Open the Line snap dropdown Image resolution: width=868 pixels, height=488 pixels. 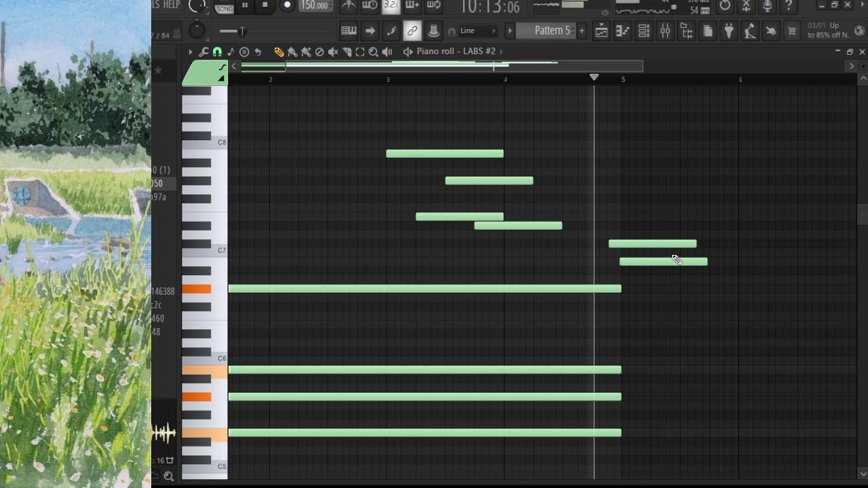coord(478,30)
